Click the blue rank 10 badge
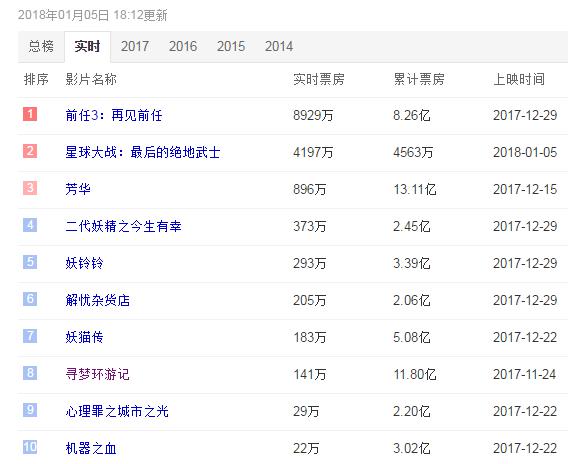 click(x=30, y=447)
